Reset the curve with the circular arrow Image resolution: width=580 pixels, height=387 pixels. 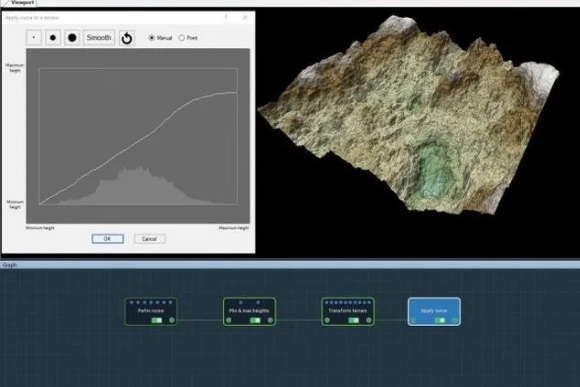coord(127,38)
